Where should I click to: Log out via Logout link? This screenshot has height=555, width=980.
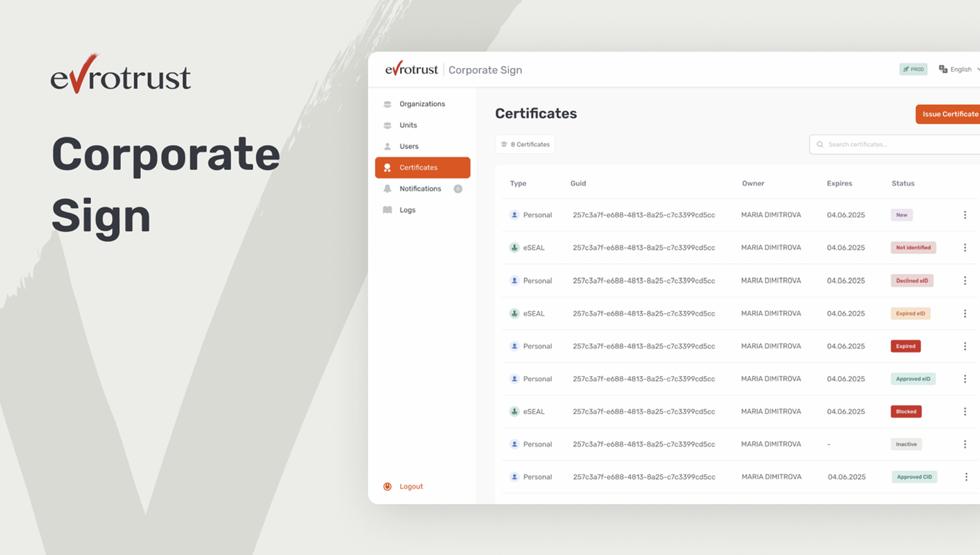[411, 486]
